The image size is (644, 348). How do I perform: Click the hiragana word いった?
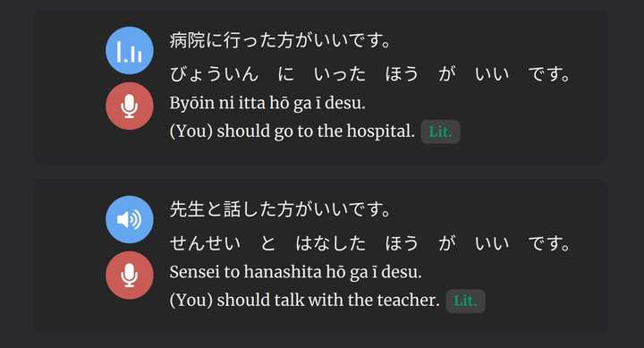coord(339,74)
